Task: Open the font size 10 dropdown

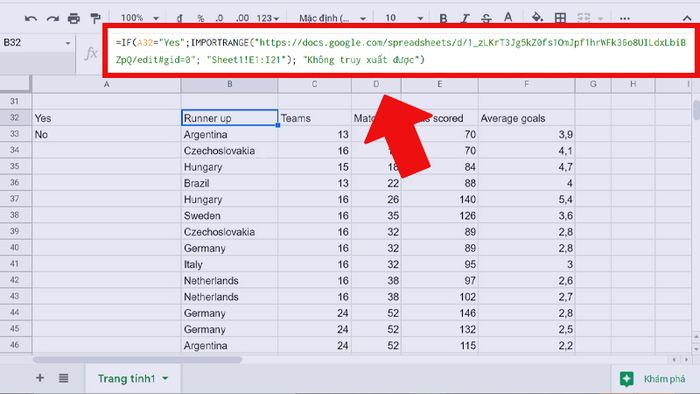Action: [404, 18]
